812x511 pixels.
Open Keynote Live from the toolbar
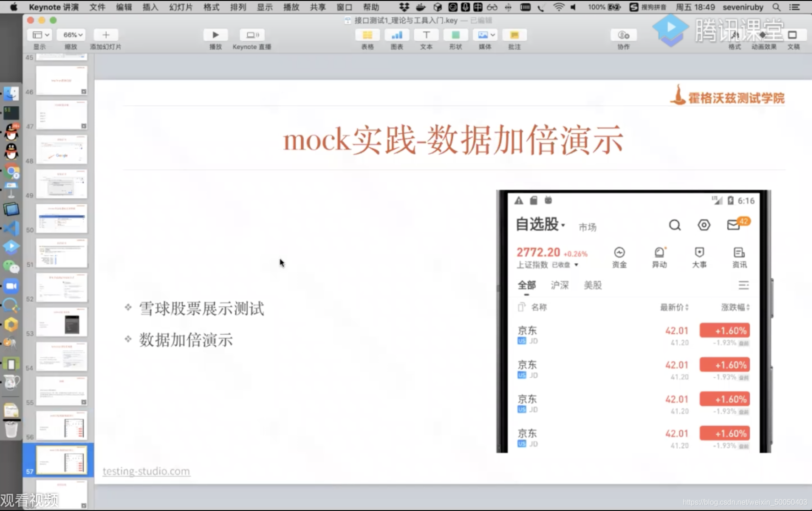coord(253,35)
